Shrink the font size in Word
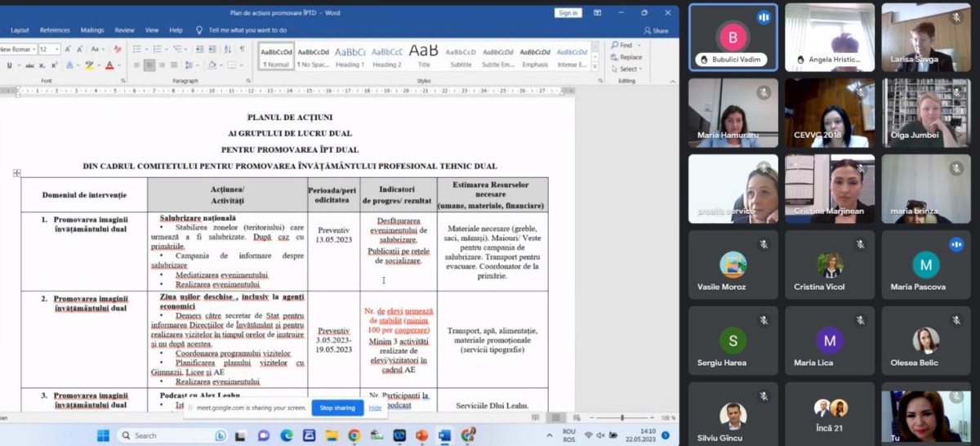980x446 pixels. 79,49
